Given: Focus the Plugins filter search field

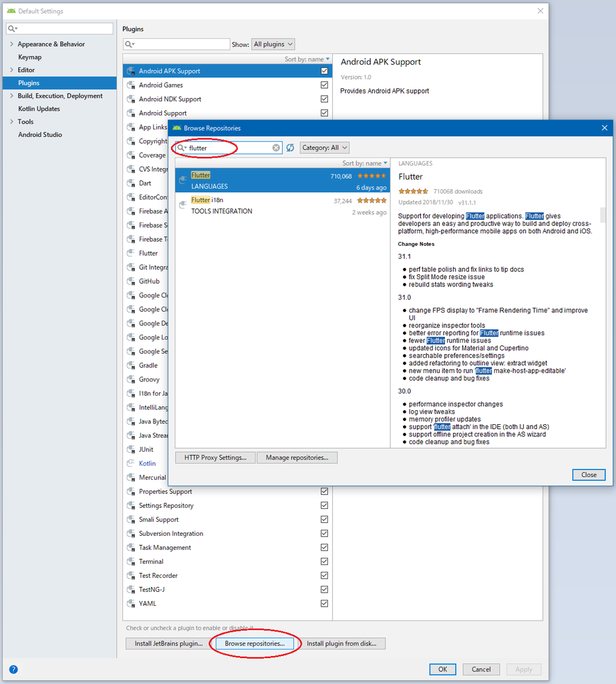Looking at the screenshot, I should point(176,44).
